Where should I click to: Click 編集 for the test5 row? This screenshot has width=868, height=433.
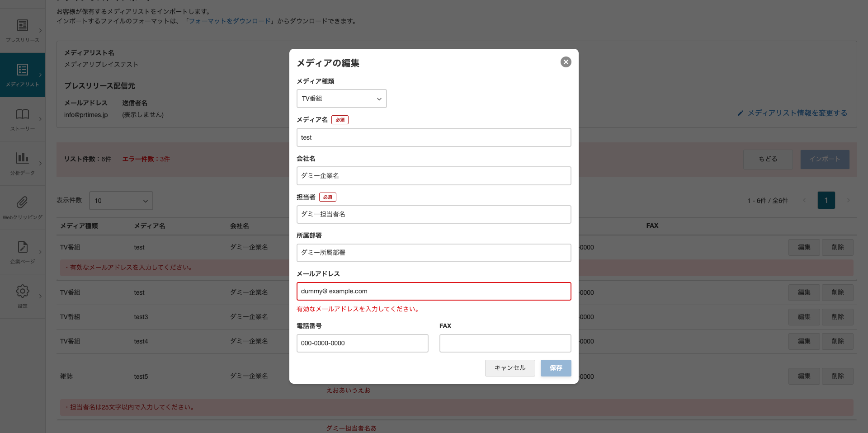pyautogui.click(x=804, y=376)
